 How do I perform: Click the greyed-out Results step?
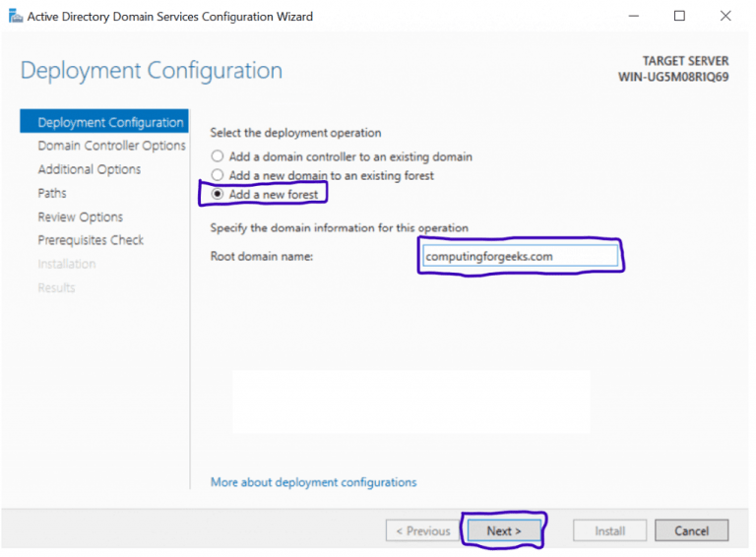coord(56,287)
